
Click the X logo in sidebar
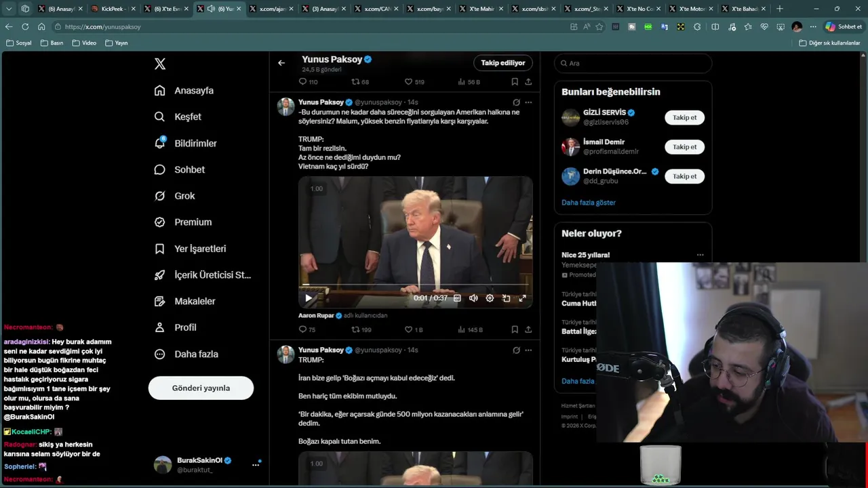(160, 64)
